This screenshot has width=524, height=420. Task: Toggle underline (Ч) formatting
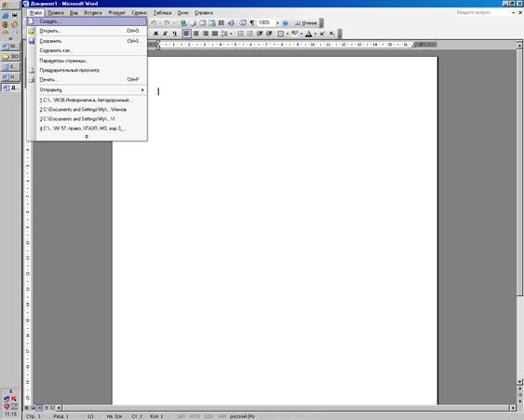tap(174, 34)
